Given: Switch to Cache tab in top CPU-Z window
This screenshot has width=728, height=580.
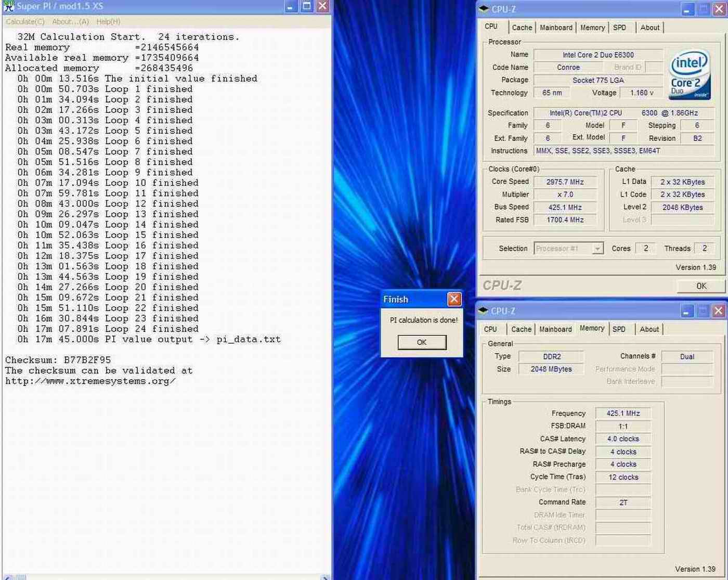Looking at the screenshot, I should click(522, 28).
